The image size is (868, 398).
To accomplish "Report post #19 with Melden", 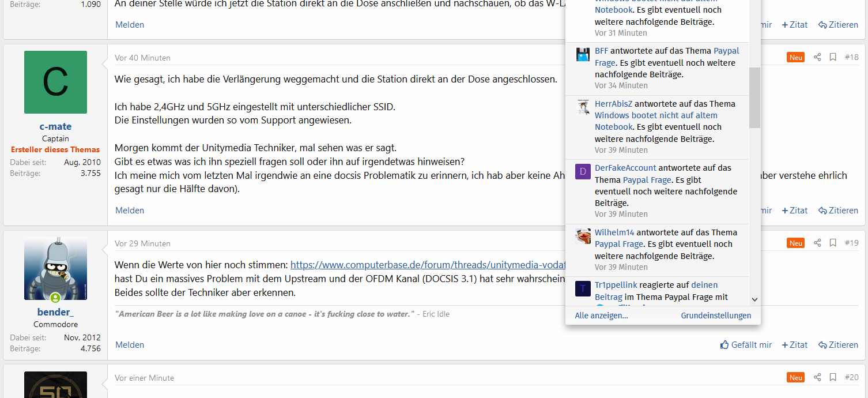I will (130, 345).
